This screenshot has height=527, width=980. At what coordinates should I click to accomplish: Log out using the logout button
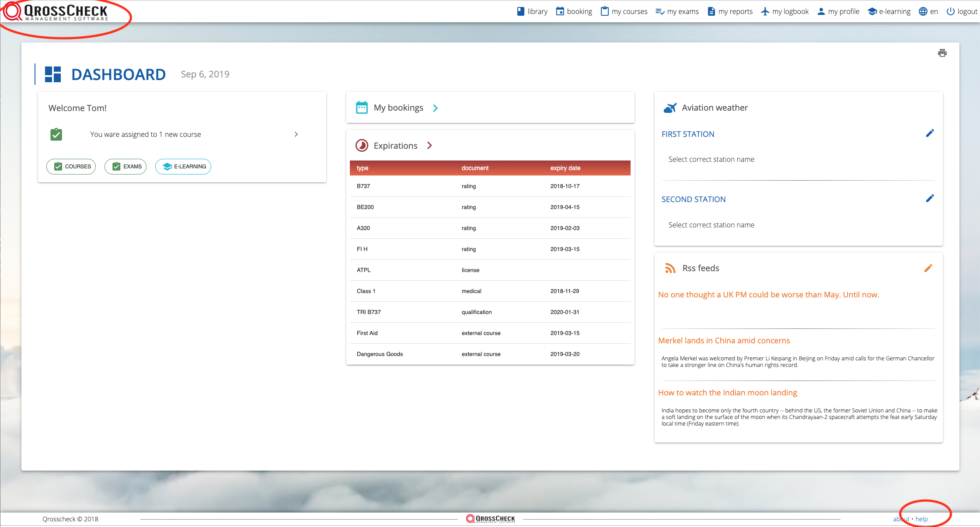tap(962, 11)
